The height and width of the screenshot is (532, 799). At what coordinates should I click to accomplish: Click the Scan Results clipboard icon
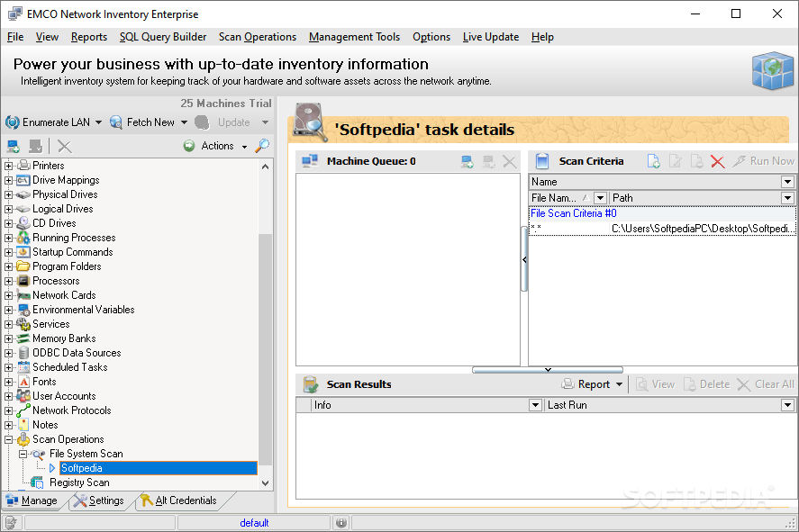pos(311,385)
